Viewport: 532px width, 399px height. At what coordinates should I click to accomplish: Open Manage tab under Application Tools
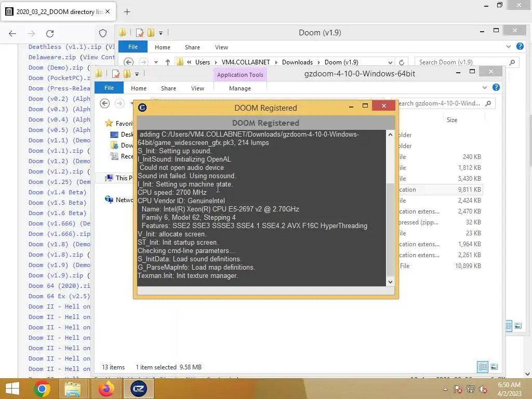point(240,88)
